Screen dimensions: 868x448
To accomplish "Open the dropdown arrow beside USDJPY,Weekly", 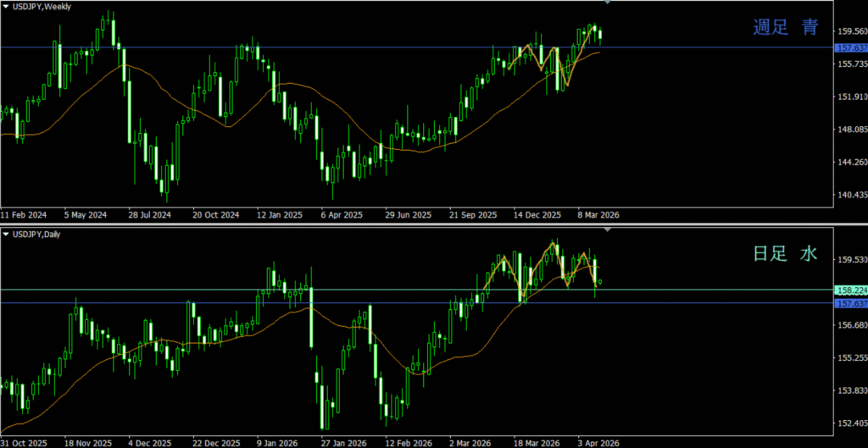I will click(6, 6).
